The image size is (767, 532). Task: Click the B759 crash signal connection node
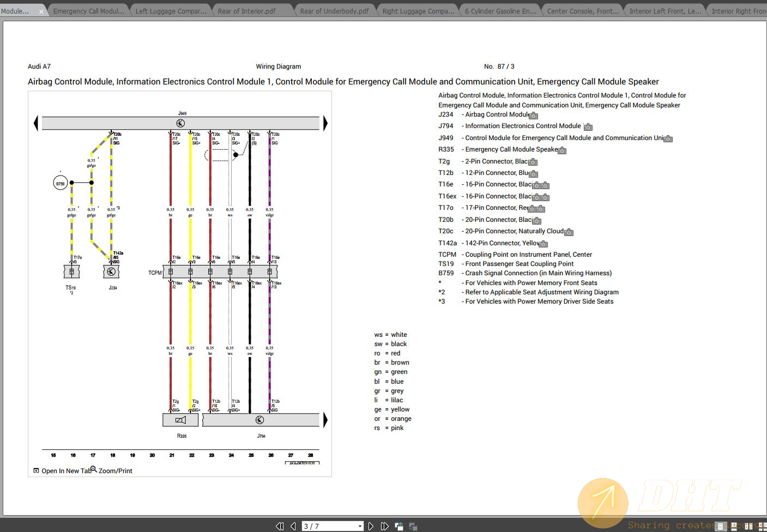click(60, 184)
